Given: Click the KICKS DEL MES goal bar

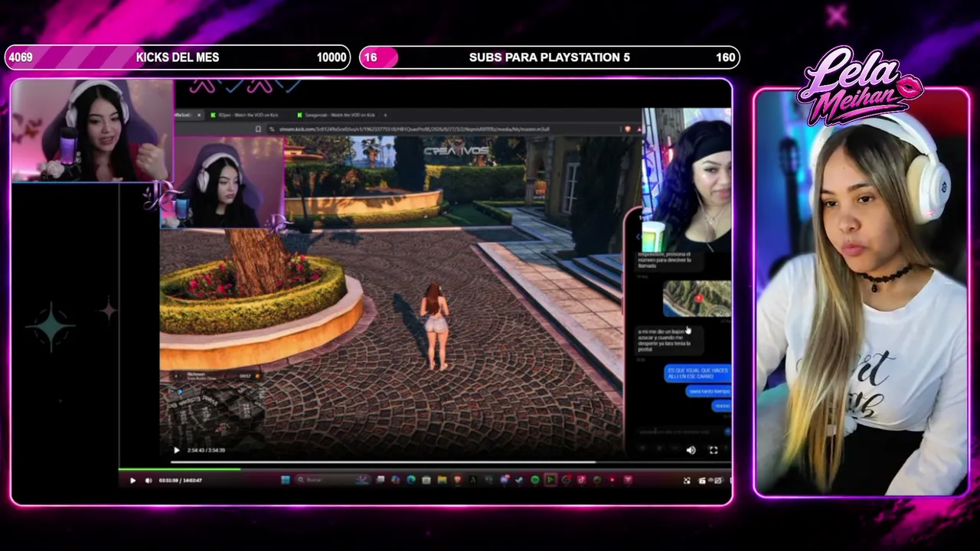Looking at the screenshot, I should coord(177,57).
